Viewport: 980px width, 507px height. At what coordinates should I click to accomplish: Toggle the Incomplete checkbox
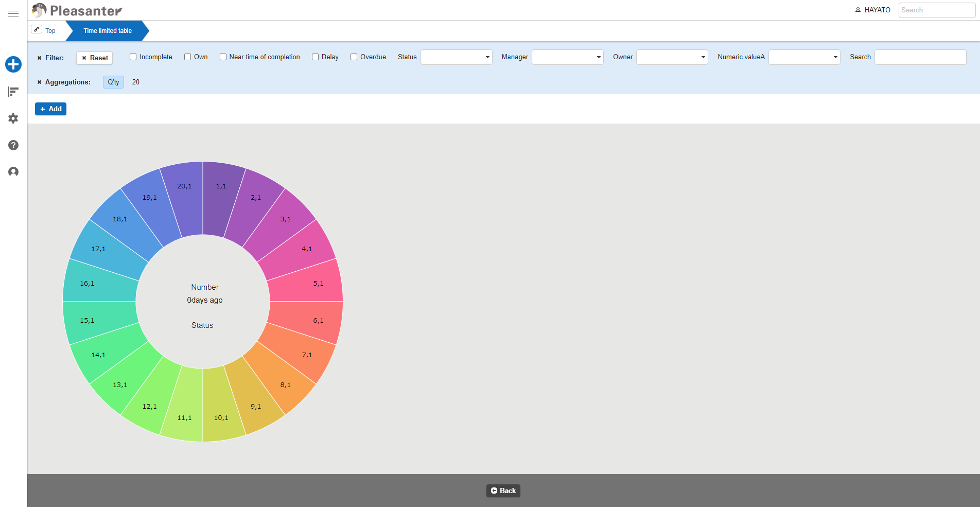coord(133,57)
